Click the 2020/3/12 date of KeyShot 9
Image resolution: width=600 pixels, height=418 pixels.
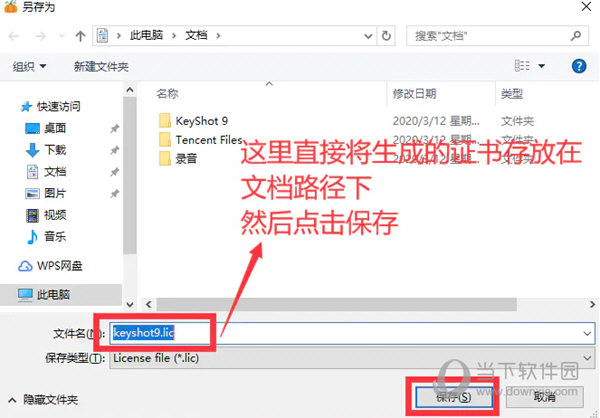(436, 121)
